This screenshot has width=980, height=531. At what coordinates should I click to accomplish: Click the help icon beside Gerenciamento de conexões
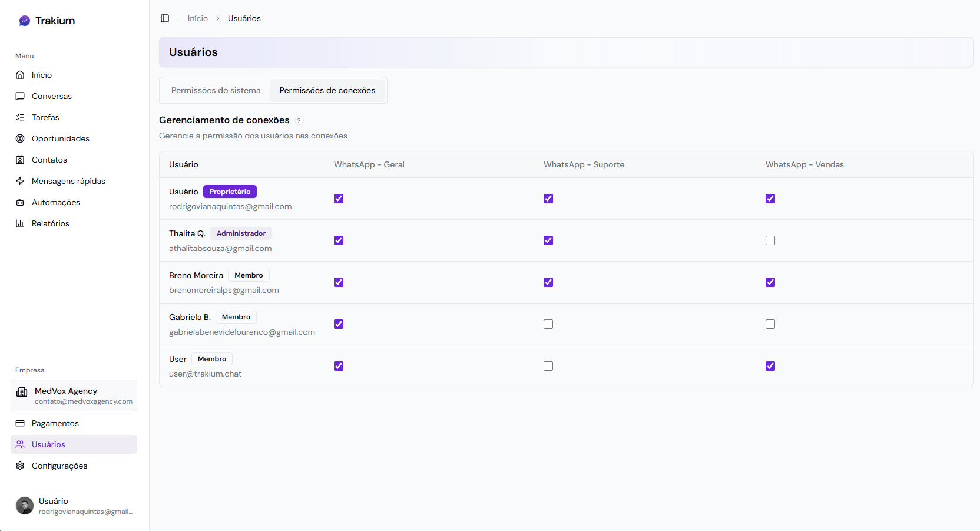tap(299, 120)
